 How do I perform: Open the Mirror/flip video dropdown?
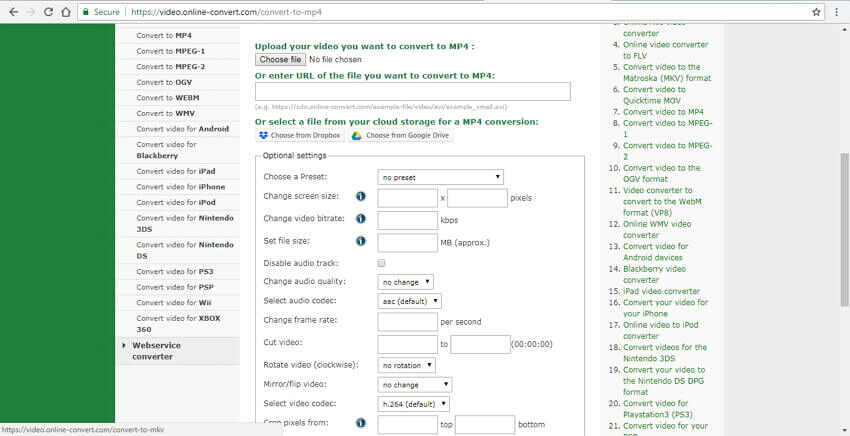(x=415, y=384)
